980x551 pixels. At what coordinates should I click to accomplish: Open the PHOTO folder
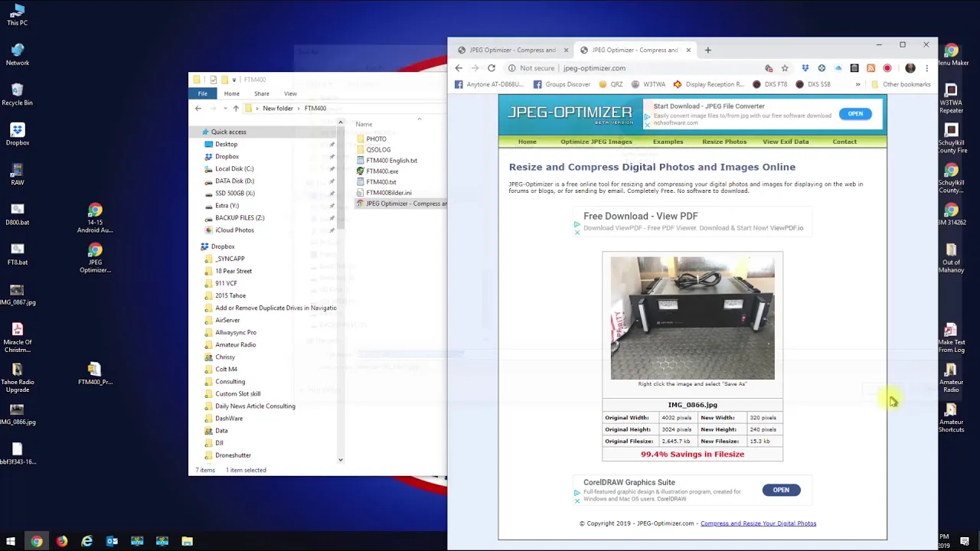tap(376, 139)
